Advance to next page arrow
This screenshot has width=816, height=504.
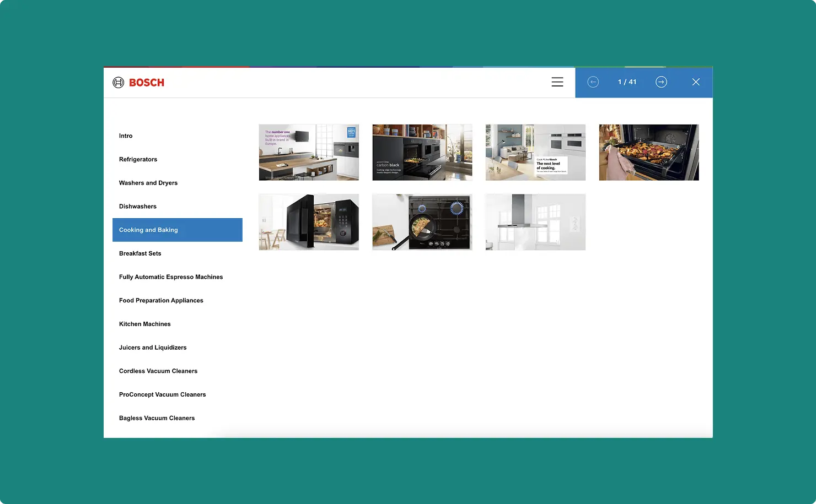pyautogui.click(x=661, y=82)
